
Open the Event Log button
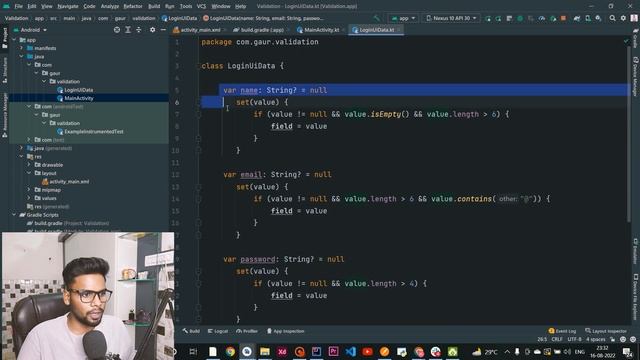tap(562, 331)
